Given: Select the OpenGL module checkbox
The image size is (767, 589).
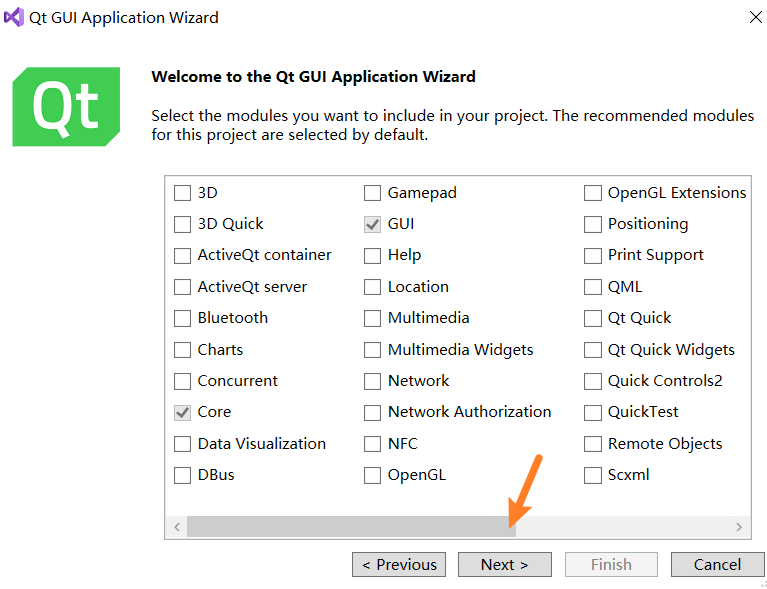Looking at the screenshot, I should 372,476.
